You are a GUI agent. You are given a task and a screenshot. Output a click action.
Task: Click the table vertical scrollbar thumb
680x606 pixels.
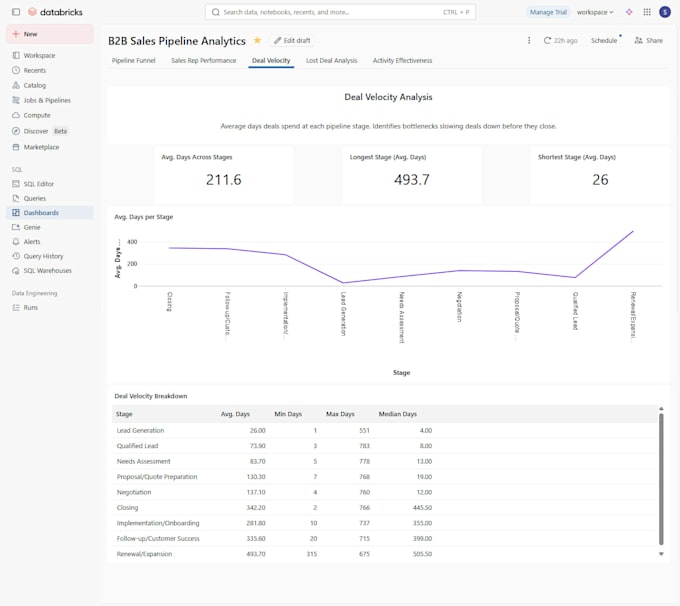point(661,479)
